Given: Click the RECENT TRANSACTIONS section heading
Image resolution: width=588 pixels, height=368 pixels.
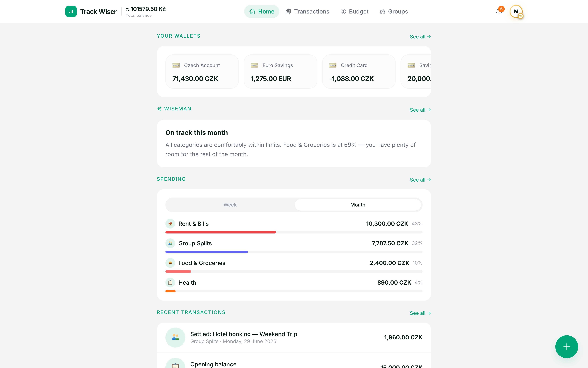Looking at the screenshot, I should [x=191, y=312].
